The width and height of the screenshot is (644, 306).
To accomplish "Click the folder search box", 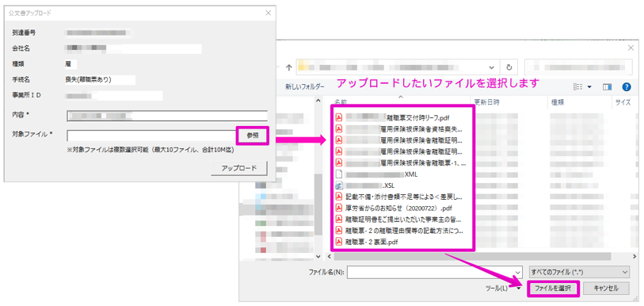I will point(578,67).
